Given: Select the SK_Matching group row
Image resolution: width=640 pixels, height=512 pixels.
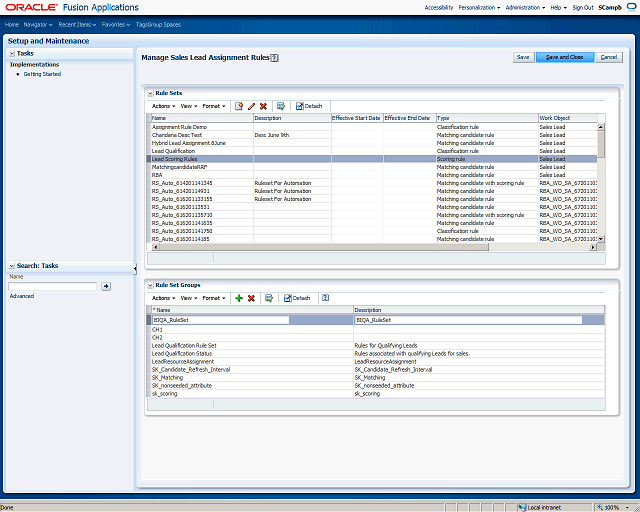Looking at the screenshot, I should point(376,378).
